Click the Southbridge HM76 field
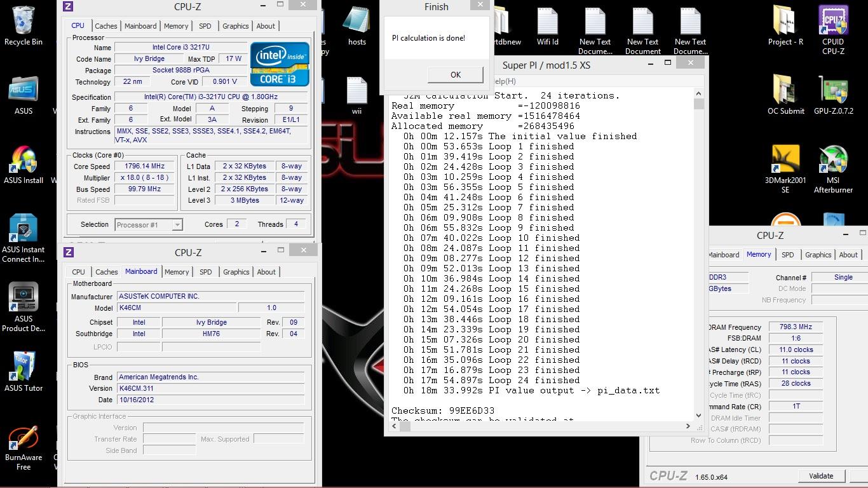This screenshot has width=868, height=488. point(212,334)
